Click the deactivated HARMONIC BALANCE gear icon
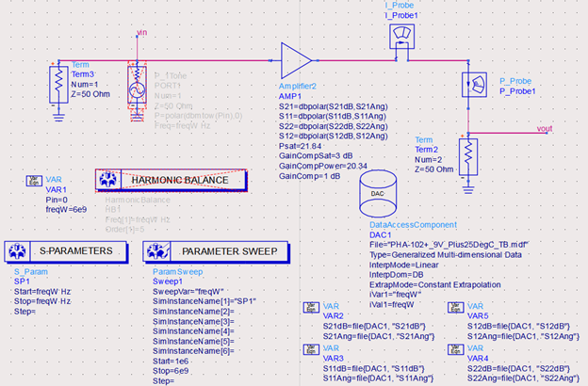This screenshot has height=386, width=588. [x=108, y=180]
